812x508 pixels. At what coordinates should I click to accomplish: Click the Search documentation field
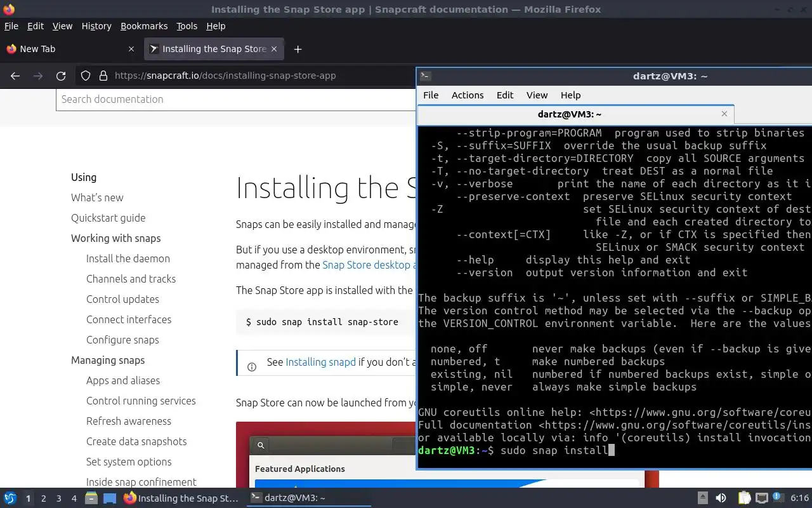coord(236,99)
